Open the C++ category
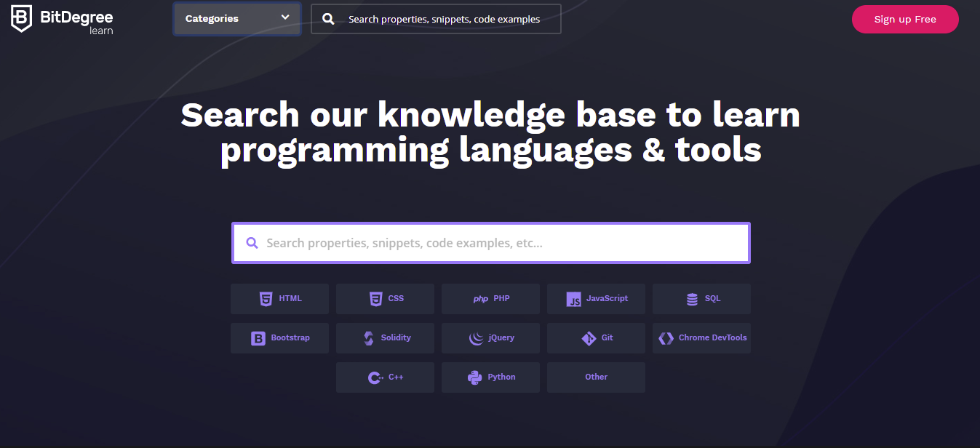 385,377
